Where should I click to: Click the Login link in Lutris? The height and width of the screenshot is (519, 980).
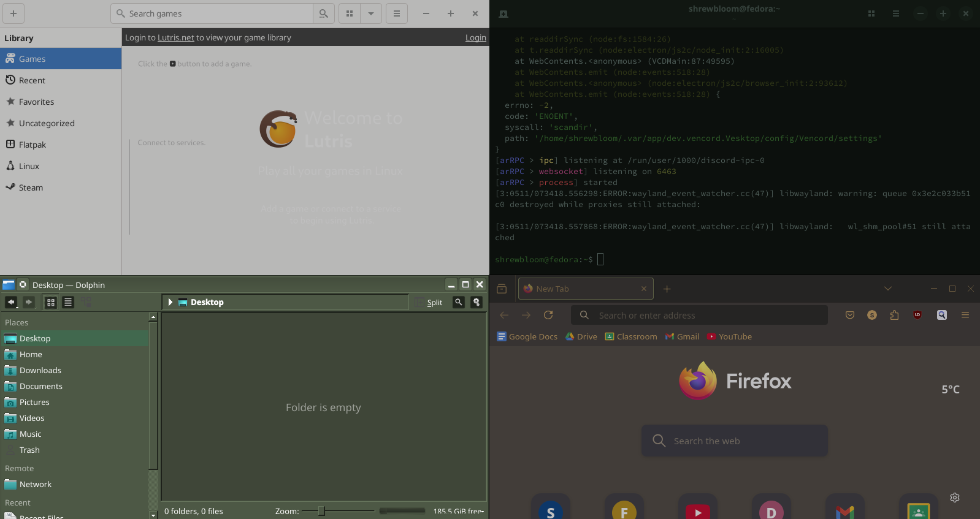[x=476, y=37]
